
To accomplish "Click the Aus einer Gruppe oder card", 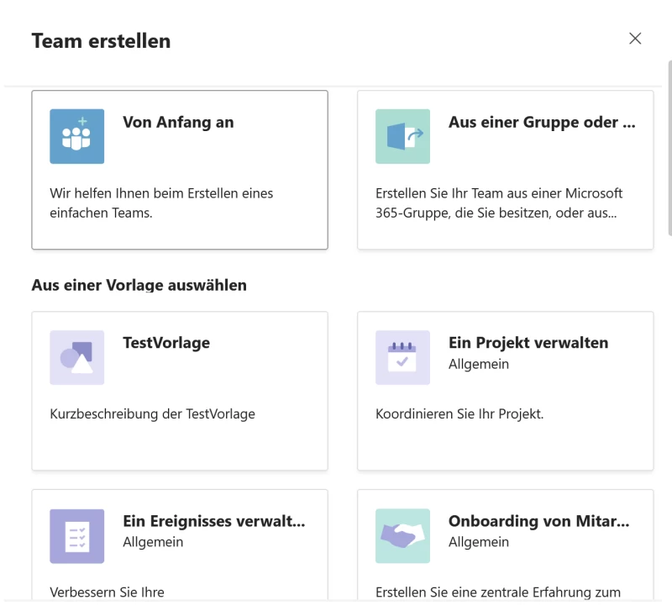I will (505, 168).
